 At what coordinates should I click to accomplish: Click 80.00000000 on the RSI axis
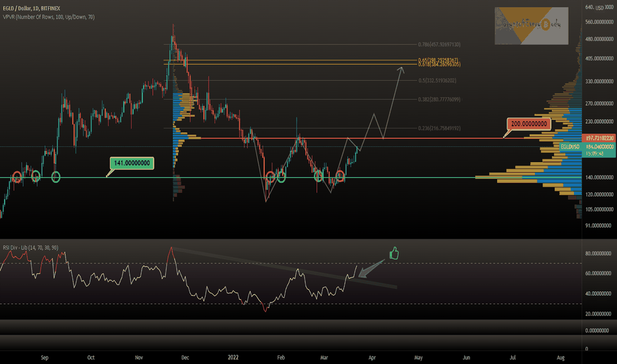[598, 254]
